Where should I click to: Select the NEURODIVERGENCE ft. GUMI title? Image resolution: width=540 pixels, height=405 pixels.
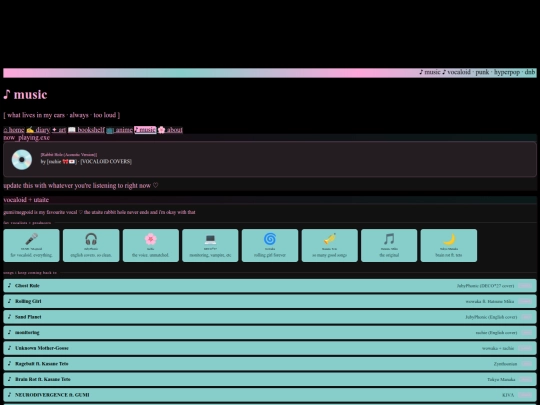[x=52, y=395]
